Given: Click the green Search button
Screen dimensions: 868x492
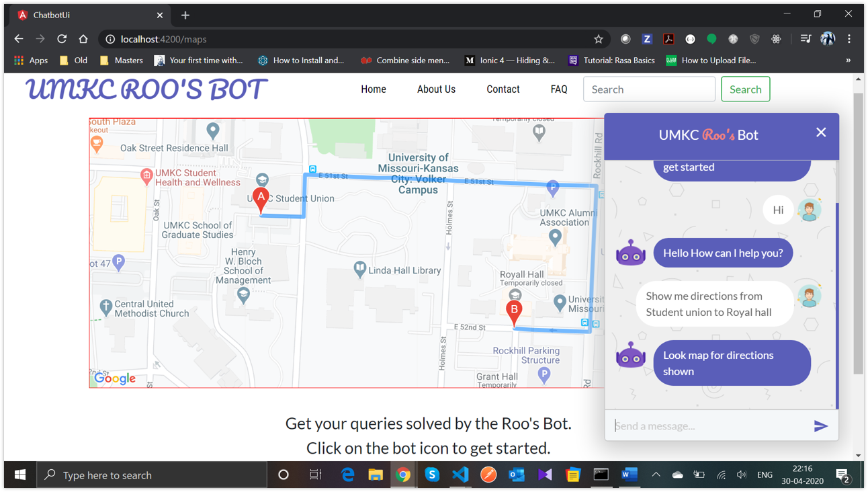Looking at the screenshot, I should [x=746, y=89].
